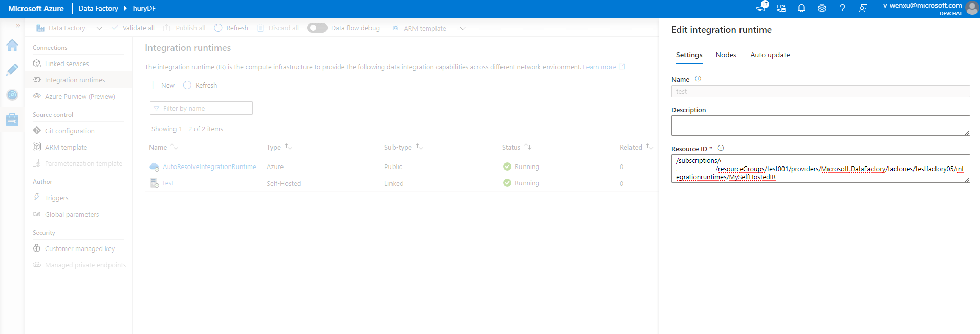Click the Resource ID info icon

(721, 148)
